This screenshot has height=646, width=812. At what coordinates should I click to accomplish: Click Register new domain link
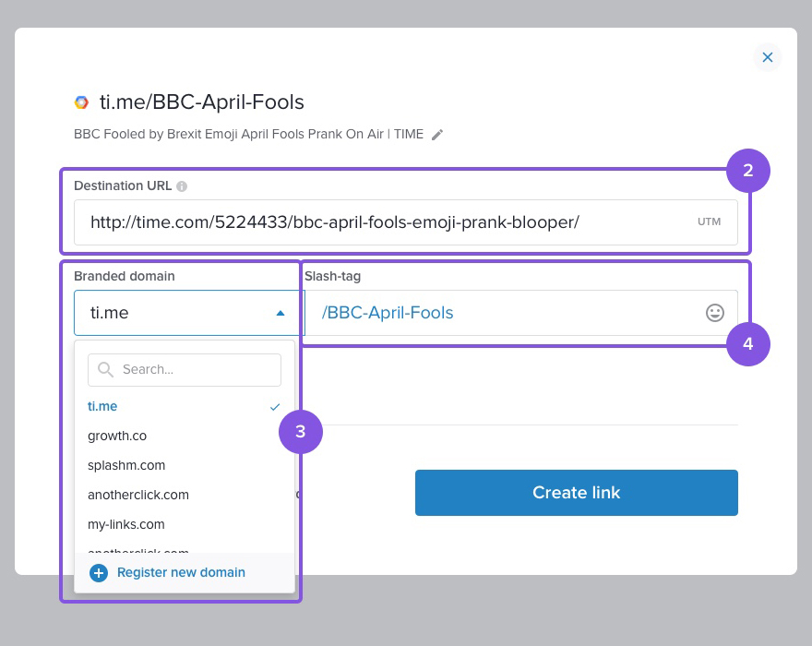(181, 572)
